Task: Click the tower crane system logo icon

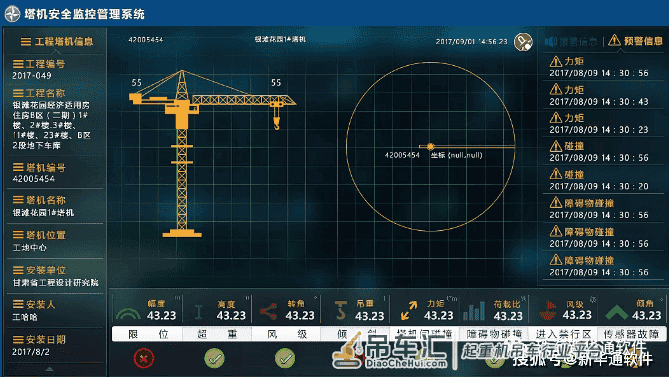Action: [x=12, y=14]
